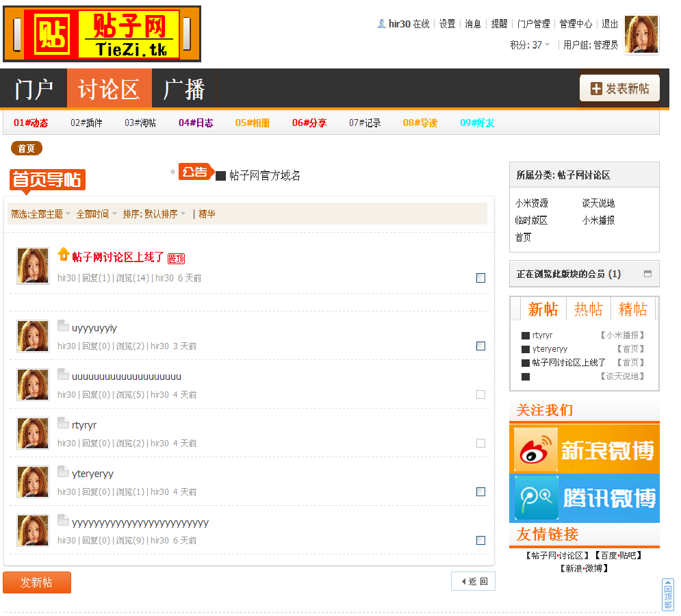Open the 腾讯微博 follow banner

(584, 498)
